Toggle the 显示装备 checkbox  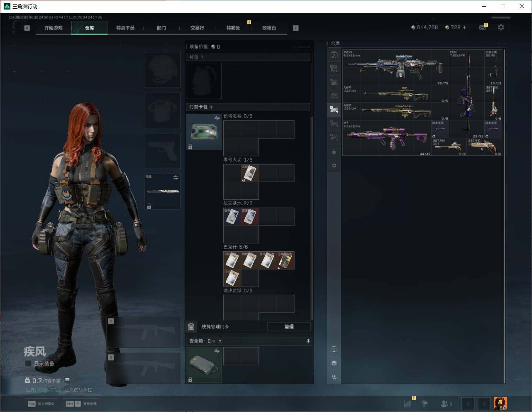(x=28, y=363)
